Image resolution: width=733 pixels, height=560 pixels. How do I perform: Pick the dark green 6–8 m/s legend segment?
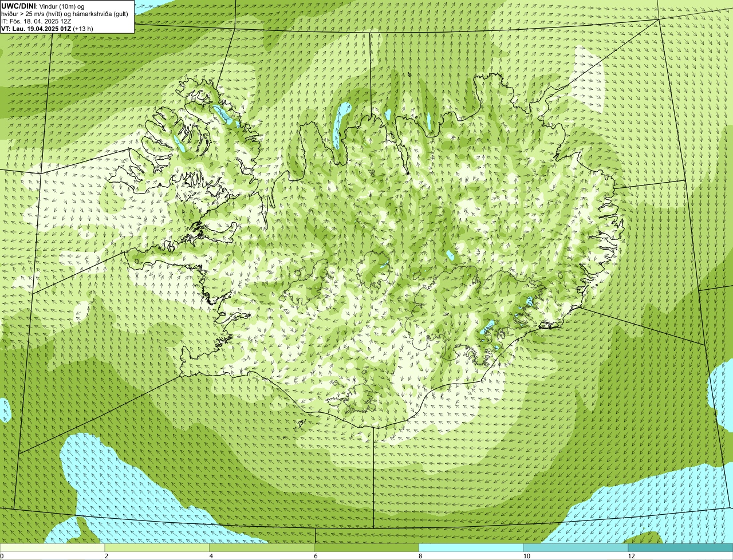[366, 548]
